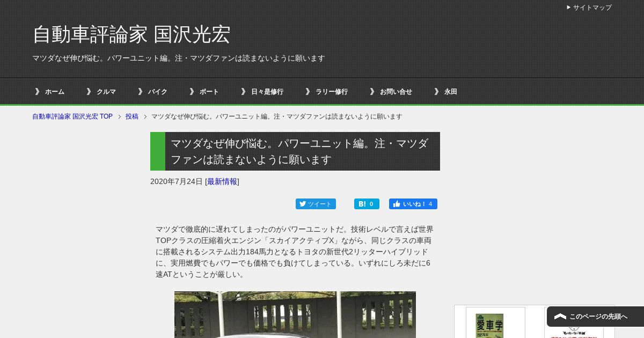This screenshot has width=644, height=338.
Task: Click the 愛車学 book thumbnail
Action: [489, 325]
